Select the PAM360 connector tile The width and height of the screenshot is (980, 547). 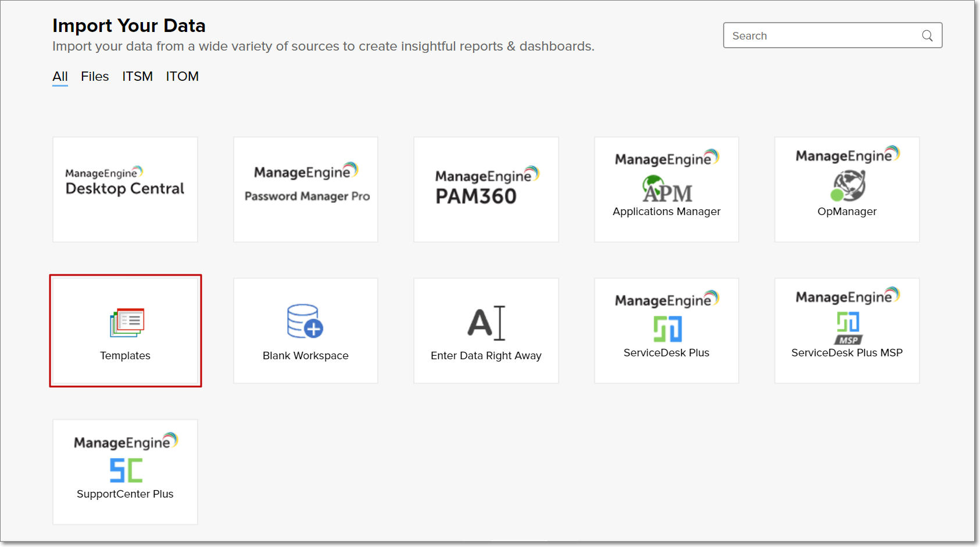(486, 190)
